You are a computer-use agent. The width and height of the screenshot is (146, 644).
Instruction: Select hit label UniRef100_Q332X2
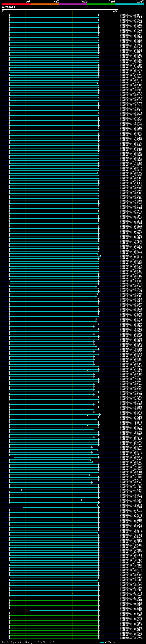tap(131, 165)
